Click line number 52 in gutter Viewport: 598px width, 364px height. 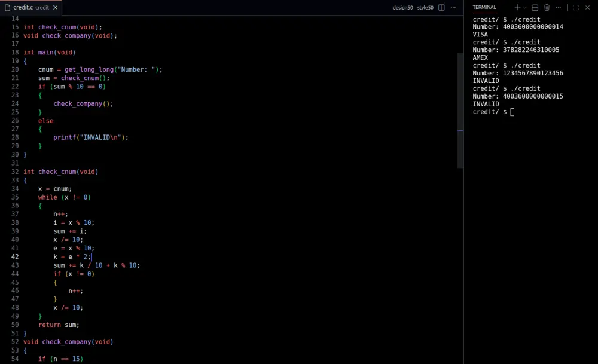point(15,342)
